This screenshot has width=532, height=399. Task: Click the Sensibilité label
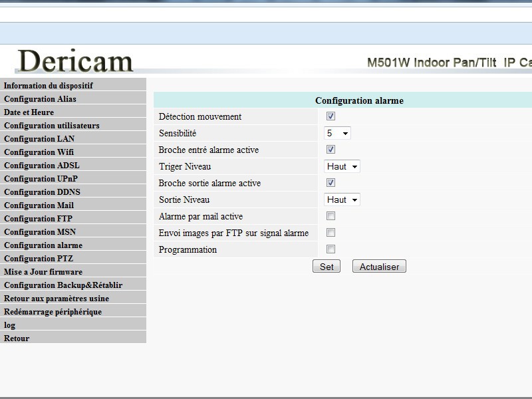178,133
